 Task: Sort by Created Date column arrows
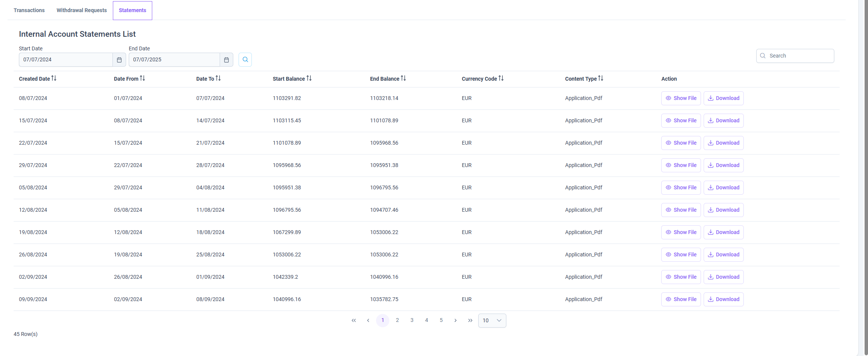[x=54, y=78]
